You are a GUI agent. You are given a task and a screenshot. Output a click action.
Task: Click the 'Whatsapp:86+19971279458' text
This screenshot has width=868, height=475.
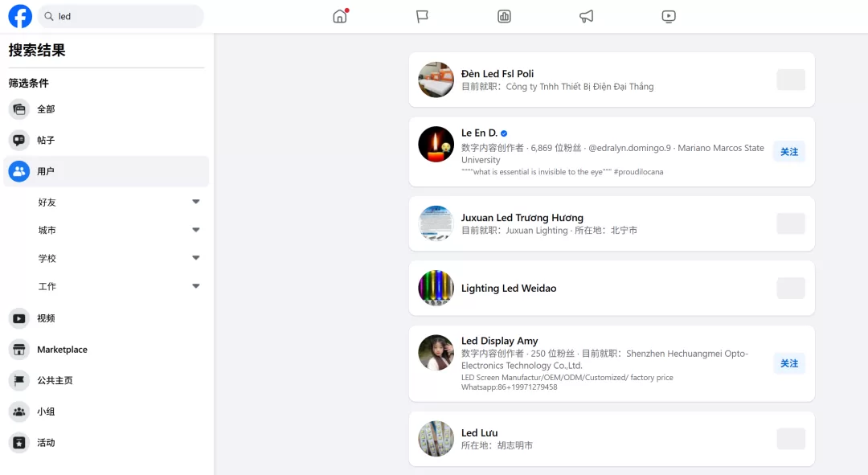pos(510,387)
